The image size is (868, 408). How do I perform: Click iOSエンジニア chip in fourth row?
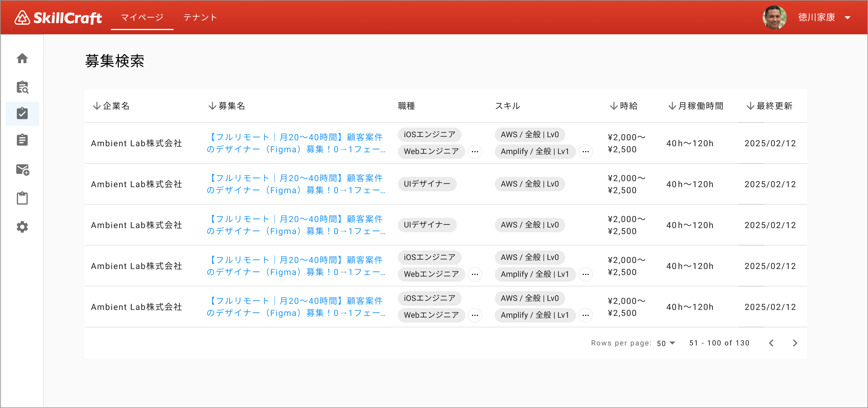(429, 257)
